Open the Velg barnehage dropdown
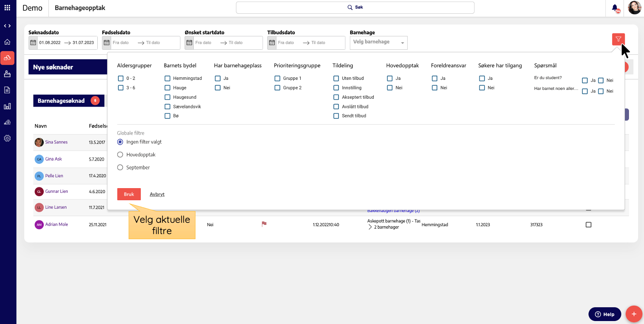644x324 pixels. tap(378, 43)
